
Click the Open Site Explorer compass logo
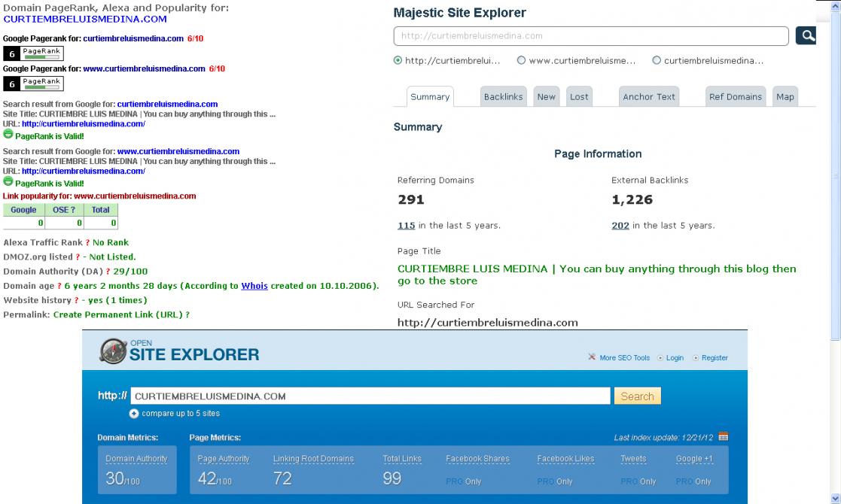pyautogui.click(x=113, y=351)
